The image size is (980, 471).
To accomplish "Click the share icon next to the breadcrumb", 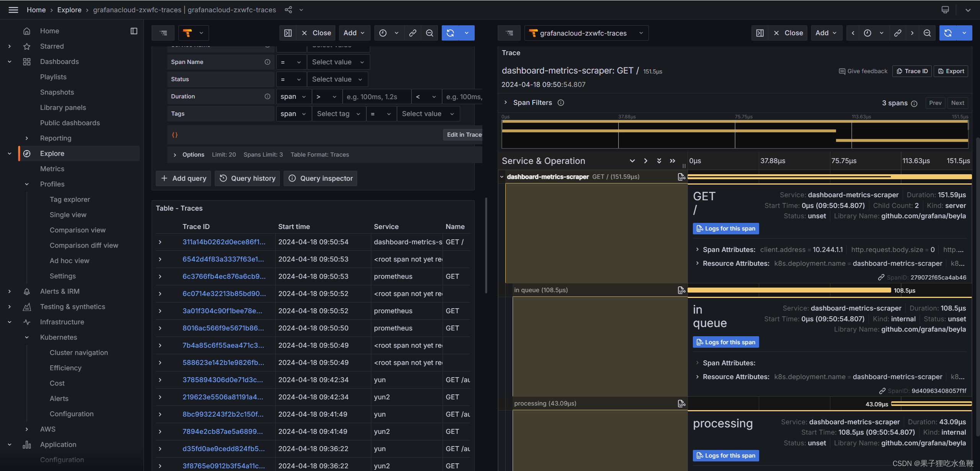I will pyautogui.click(x=288, y=10).
